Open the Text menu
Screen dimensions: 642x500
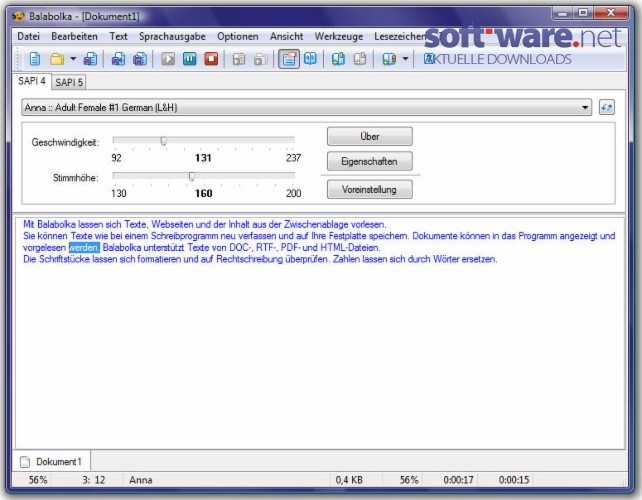[118, 36]
